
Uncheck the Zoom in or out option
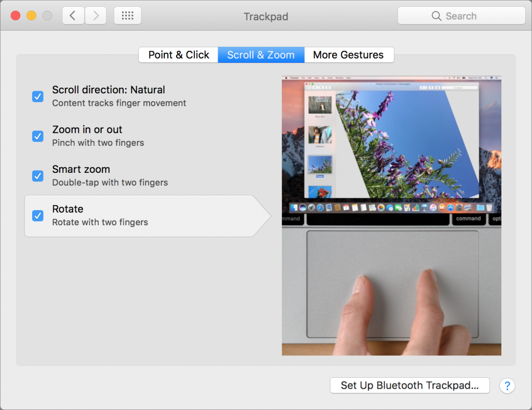tap(37, 136)
